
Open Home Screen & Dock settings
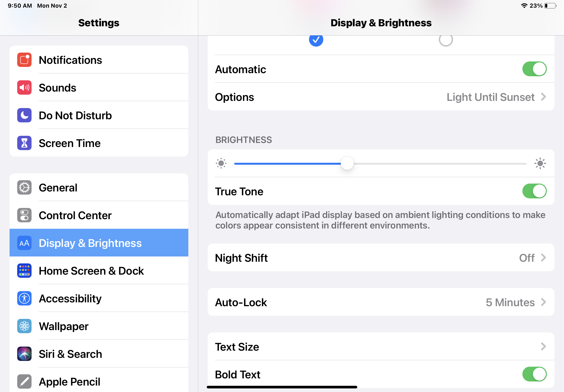[91, 271]
